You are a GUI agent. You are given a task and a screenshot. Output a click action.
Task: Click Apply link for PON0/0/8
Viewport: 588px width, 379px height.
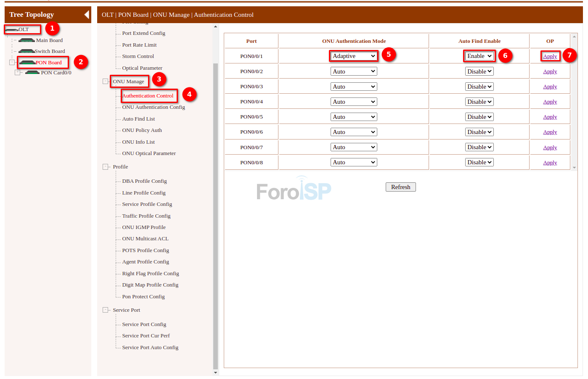tap(550, 163)
